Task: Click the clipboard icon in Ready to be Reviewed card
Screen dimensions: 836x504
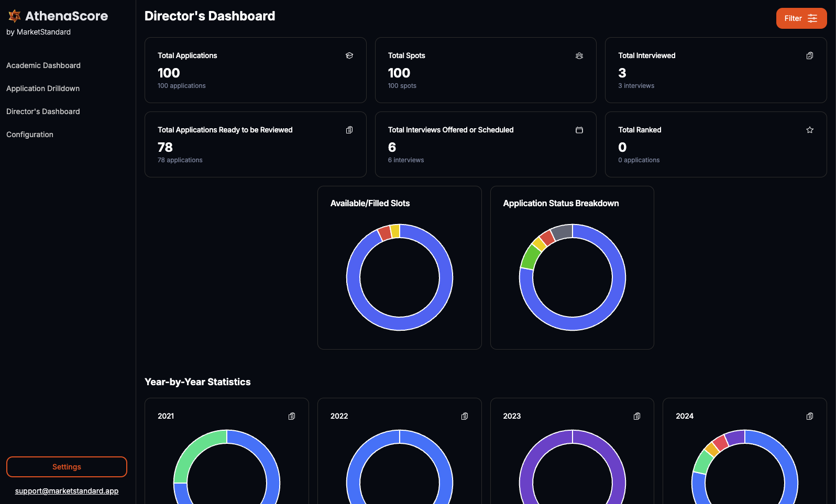Action: click(349, 130)
